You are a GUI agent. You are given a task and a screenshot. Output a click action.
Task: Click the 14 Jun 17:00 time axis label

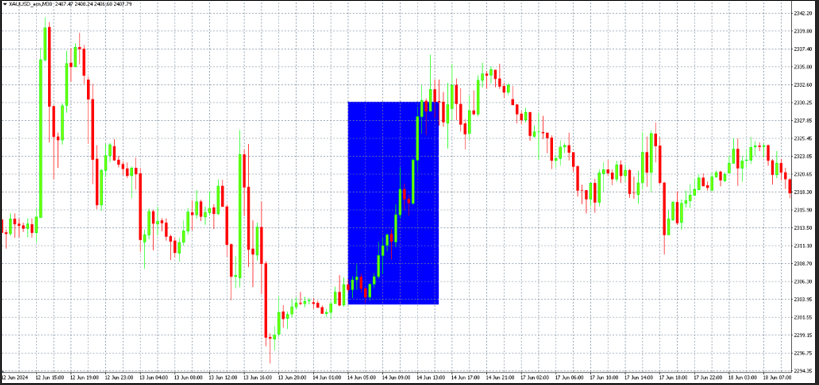pyautogui.click(x=465, y=377)
